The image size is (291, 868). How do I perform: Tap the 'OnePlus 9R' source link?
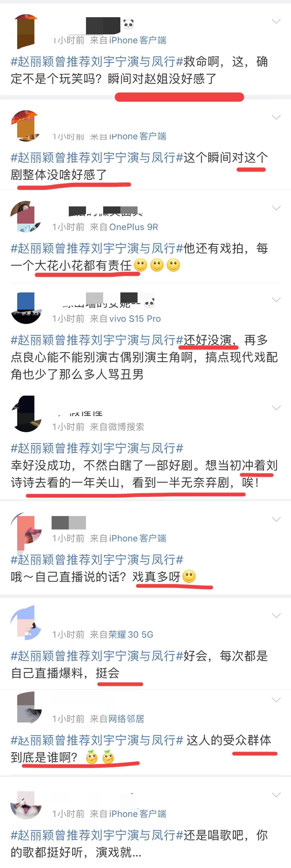(133, 227)
